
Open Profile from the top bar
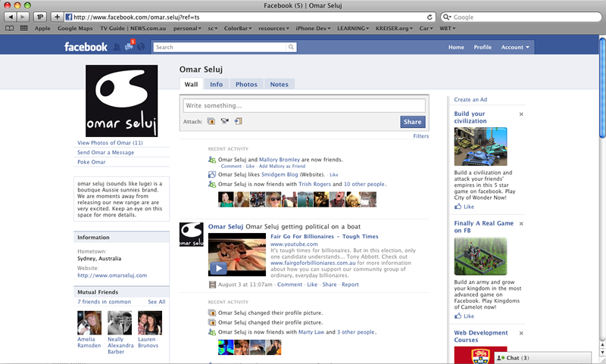(x=483, y=47)
